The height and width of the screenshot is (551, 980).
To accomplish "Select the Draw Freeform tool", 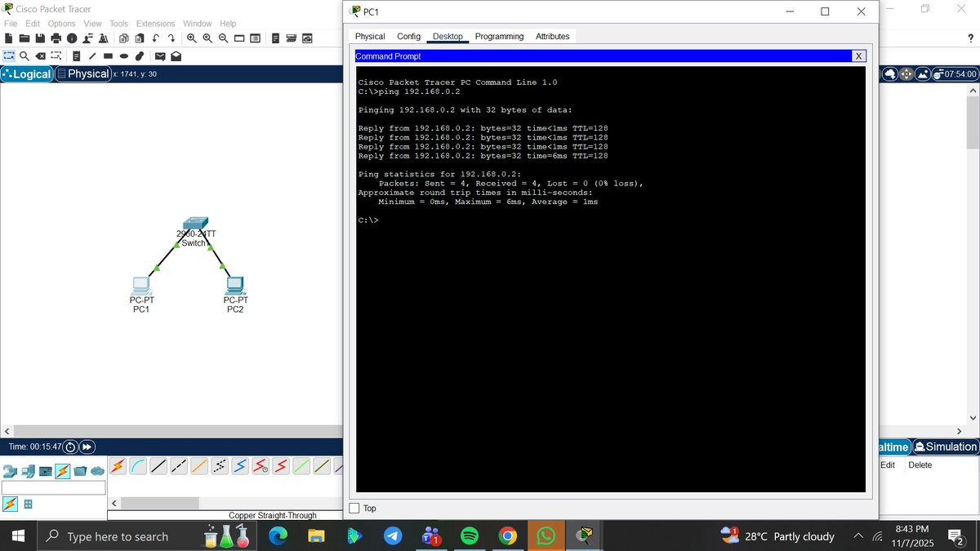I will pos(139,56).
